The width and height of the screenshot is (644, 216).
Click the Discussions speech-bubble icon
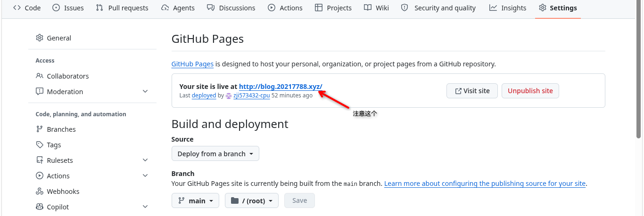211,8
